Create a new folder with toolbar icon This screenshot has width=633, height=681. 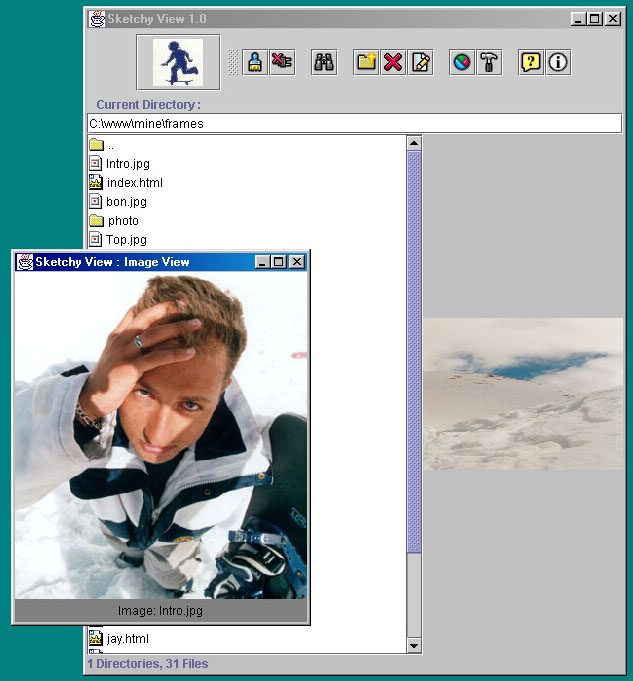point(367,62)
